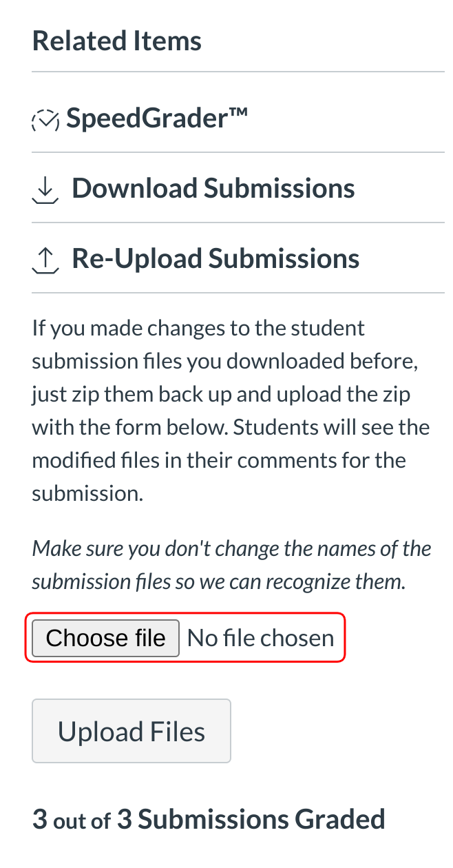The image size is (453, 868).
Task: Click the "No file chosen" label
Action: (260, 638)
